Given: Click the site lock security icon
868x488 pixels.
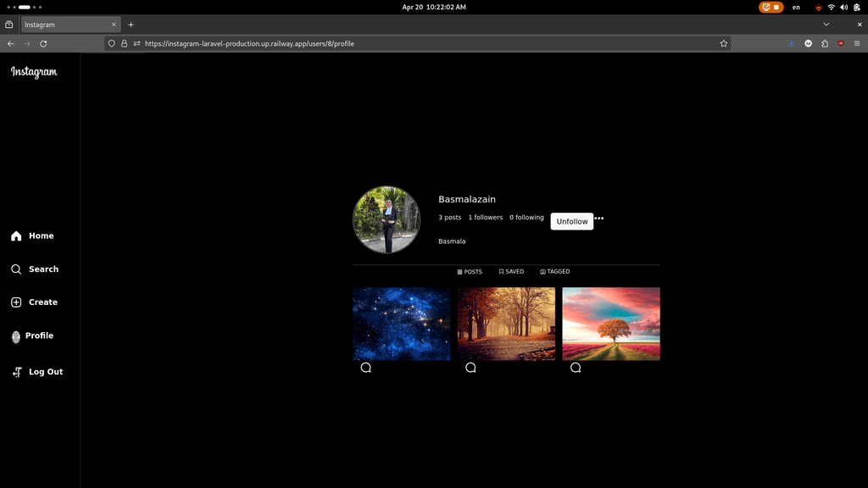Looking at the screenshot, I should (x=124, y=44).
